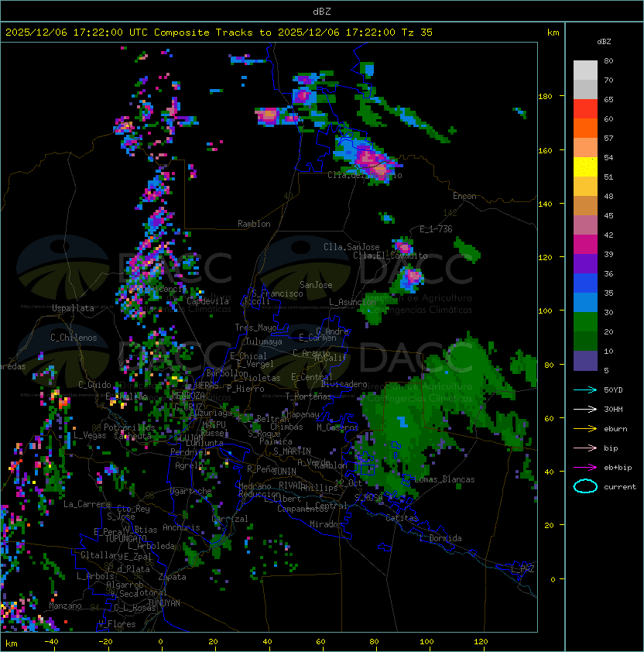Viewport: 644px width, 652px height.
Task: Click the 'Tulumaya' map label
Action: [264, 341]
